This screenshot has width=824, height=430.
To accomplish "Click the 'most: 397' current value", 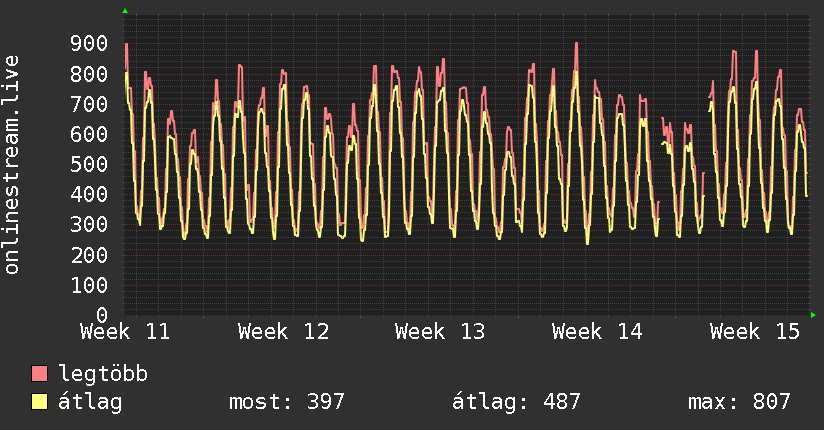I will point(286,402).
